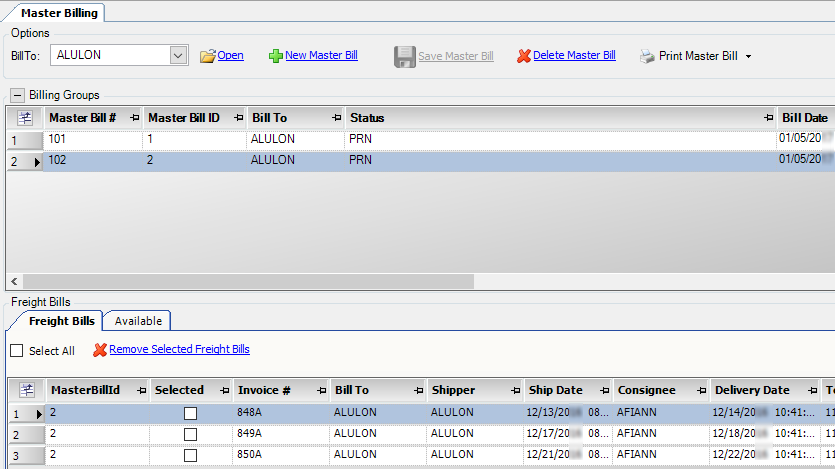Click row selector arrow for Master Bill 102
The width and height of the screenshot is (835, 469).
click(37, 162)
